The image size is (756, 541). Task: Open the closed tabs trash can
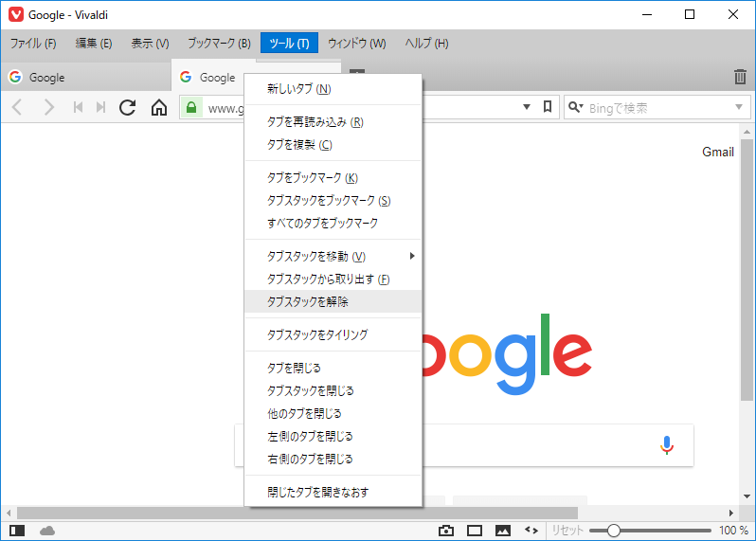740,76
